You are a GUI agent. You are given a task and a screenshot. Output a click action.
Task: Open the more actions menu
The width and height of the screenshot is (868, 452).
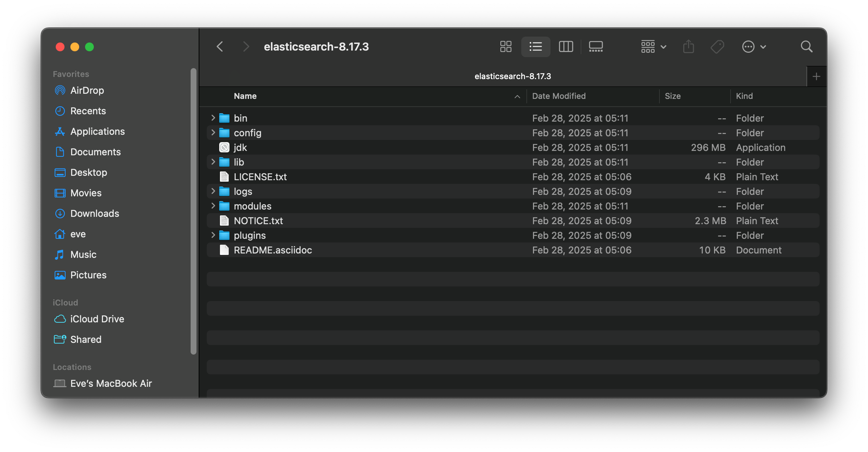(x=754, y=47)
